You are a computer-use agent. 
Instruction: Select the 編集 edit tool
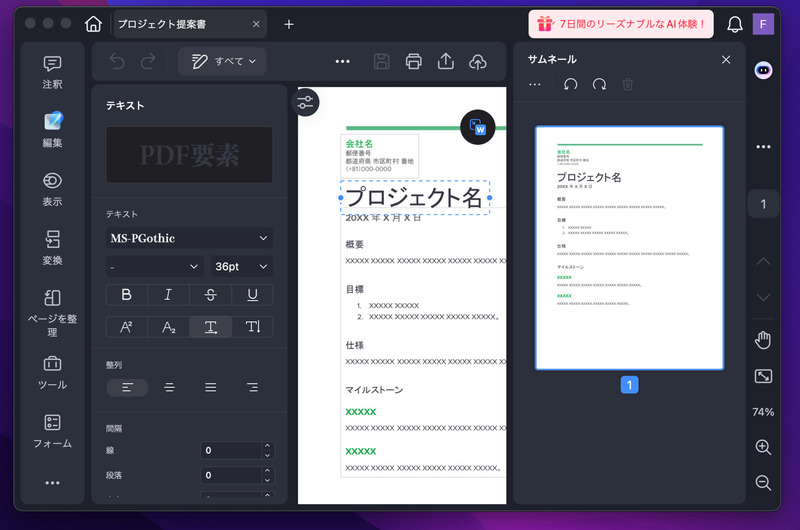pyautogui.click(x=52, y=130)
